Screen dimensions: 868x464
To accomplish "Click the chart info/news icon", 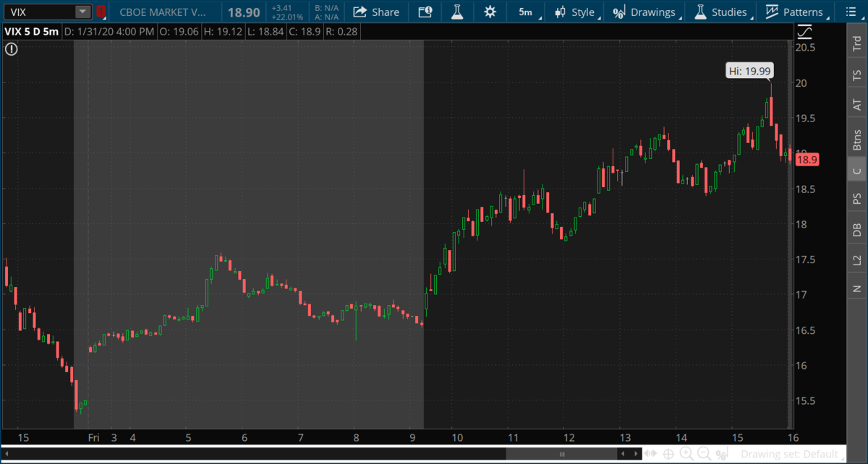I will [x=425, y=12].
